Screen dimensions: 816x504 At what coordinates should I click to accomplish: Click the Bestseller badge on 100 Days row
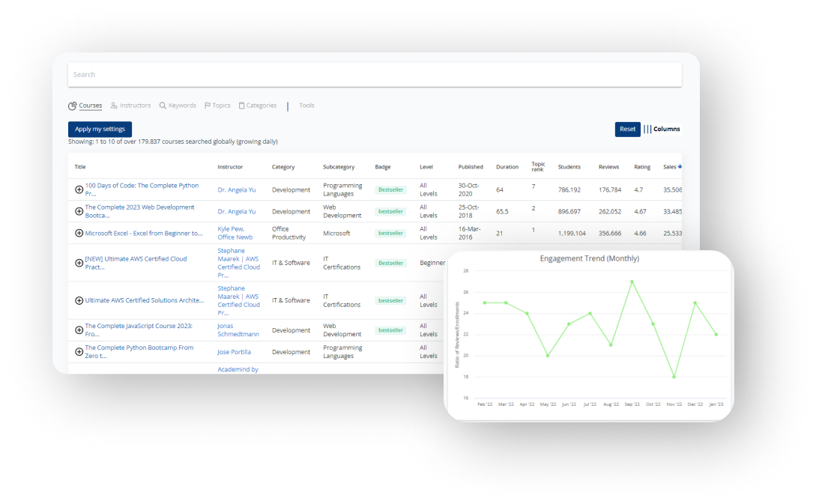[391, 190]
